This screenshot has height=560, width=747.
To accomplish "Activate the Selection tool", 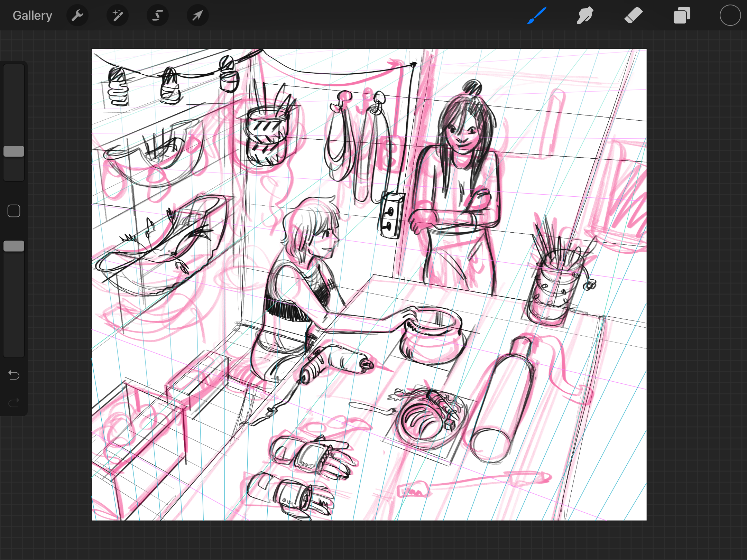I will pyautogui.click(x=158, y=16).
